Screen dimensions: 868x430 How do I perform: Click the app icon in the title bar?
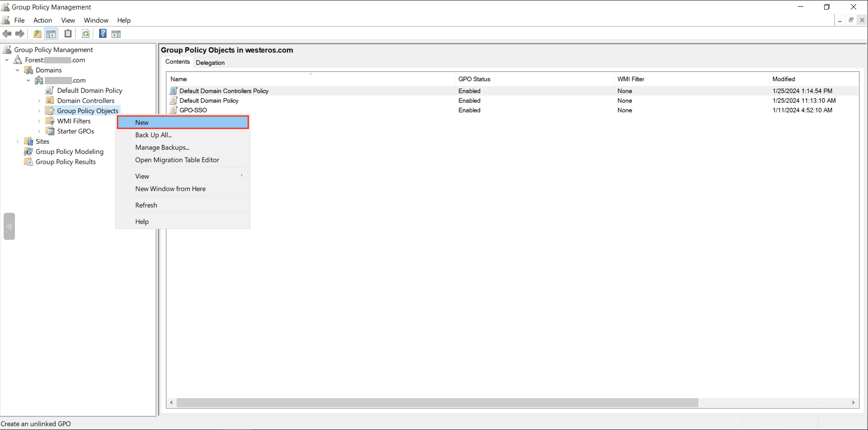(x=5, y=7)
